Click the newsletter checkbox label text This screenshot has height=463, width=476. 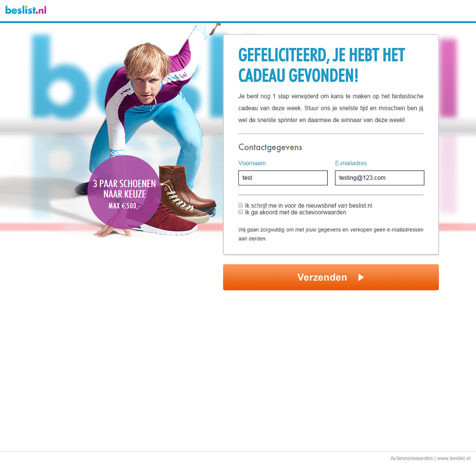point(309,206)
